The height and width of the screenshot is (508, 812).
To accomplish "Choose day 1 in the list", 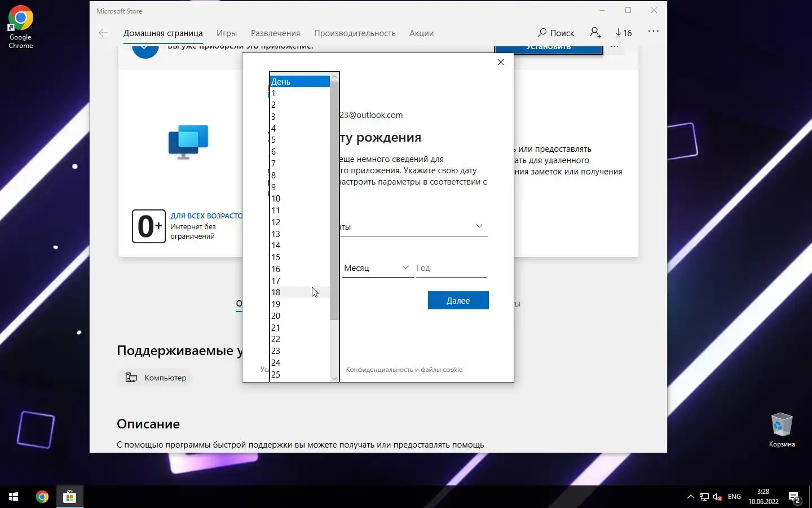I will click(x=299, y=93).
